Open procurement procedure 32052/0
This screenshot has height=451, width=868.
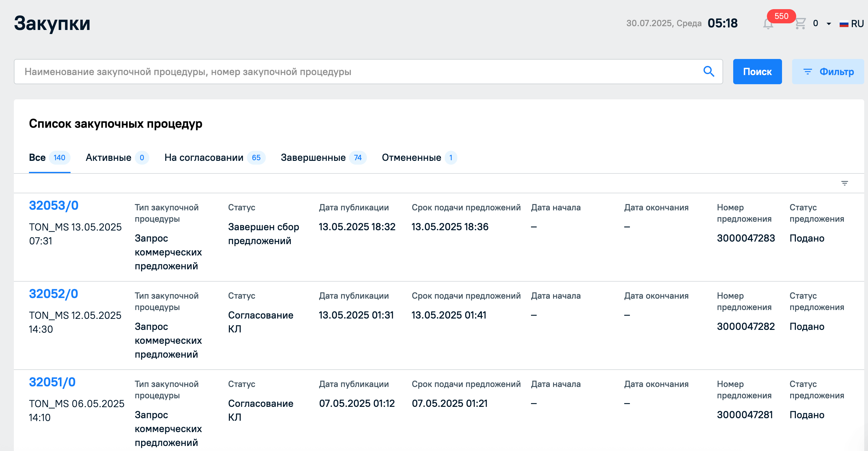pos(53,294)
